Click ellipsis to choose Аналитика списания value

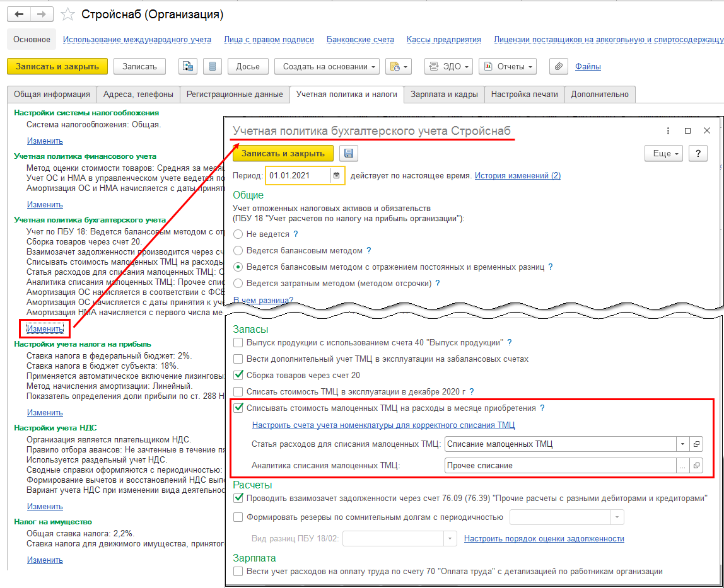pos(682,466)
